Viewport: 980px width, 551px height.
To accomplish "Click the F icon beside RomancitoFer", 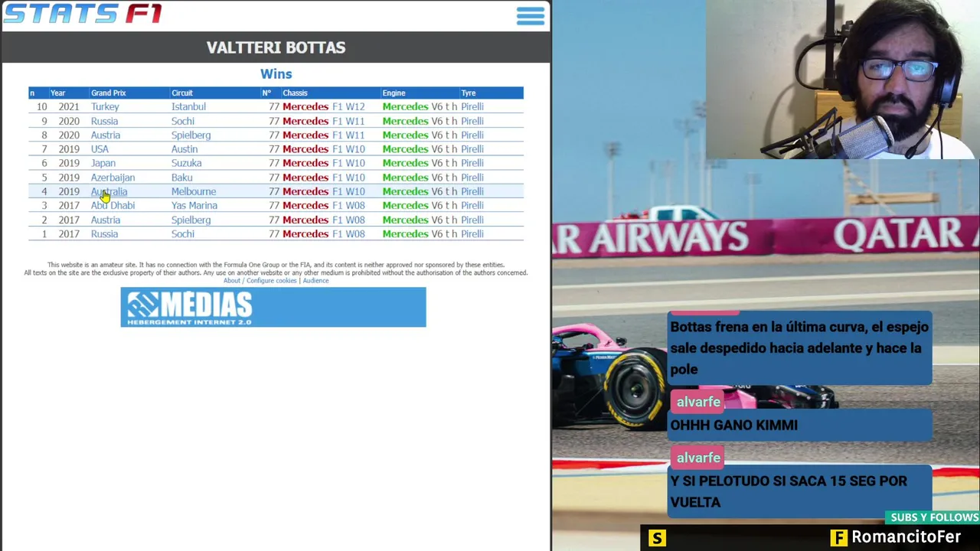I will (x=839, y=538).
